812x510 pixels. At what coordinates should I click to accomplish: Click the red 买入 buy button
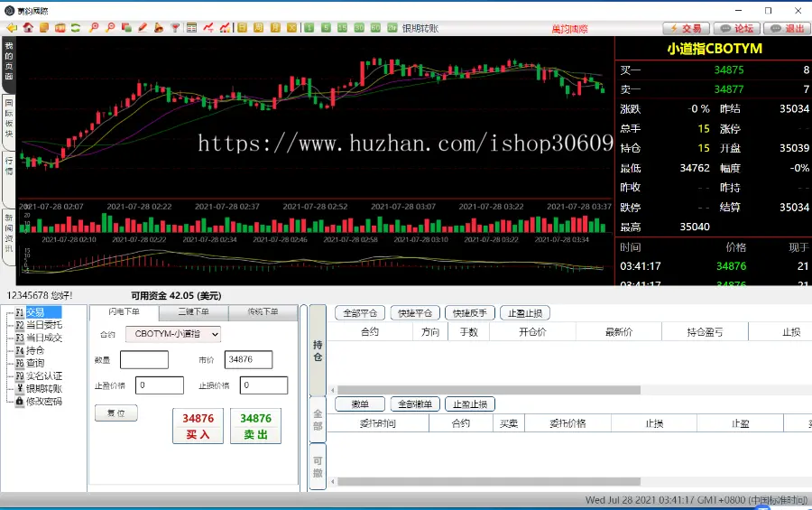198,426
